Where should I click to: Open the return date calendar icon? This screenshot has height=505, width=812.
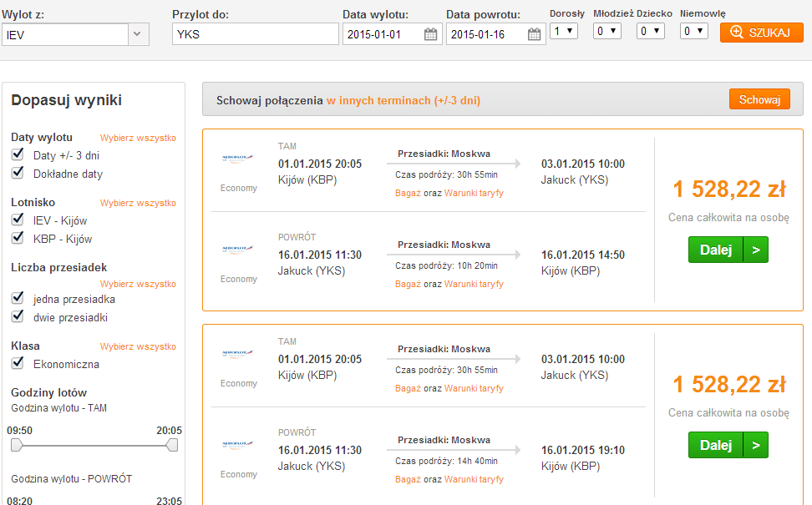534,35
